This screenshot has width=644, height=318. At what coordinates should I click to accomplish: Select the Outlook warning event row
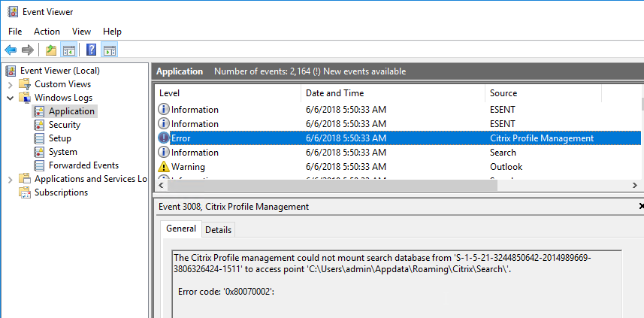click(398, 167)
